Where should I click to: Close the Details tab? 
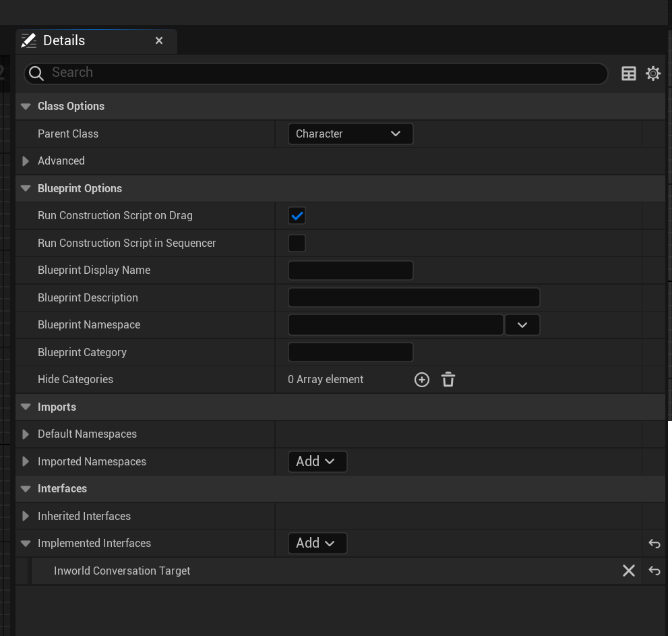pos(159,40)
